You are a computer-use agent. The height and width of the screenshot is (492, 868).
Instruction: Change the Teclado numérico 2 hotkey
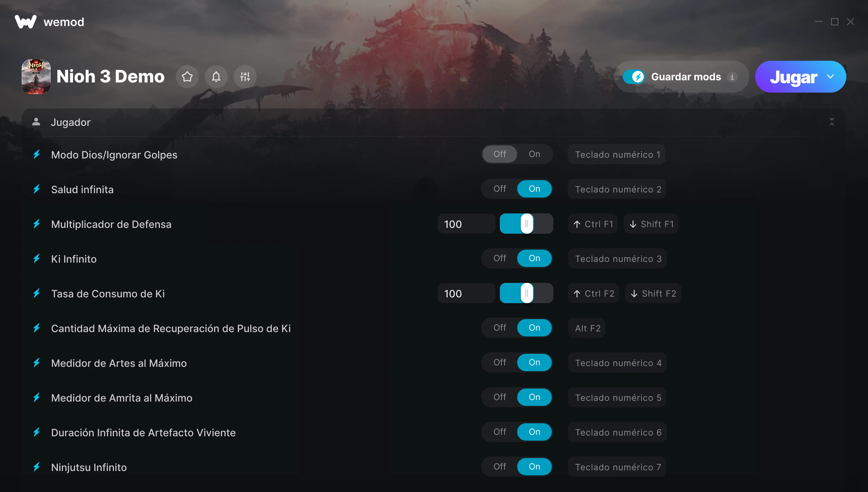coord(618,189)
